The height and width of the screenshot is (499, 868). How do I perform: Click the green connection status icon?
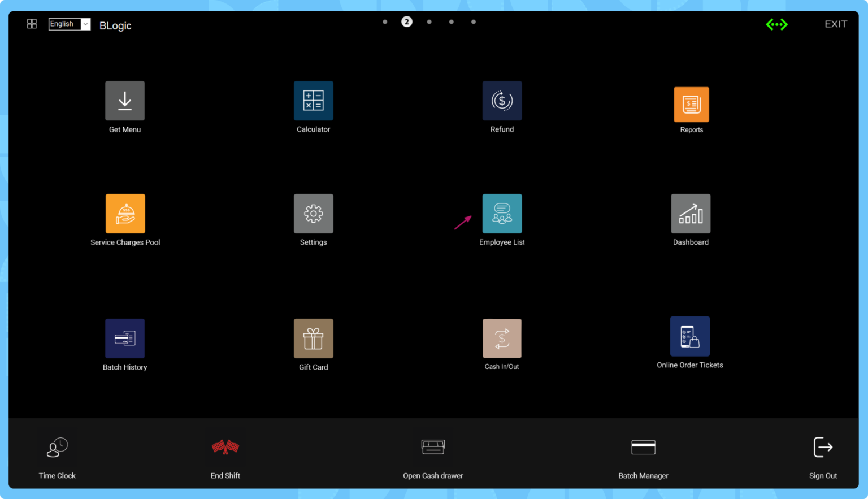click(x=776, y=24)
